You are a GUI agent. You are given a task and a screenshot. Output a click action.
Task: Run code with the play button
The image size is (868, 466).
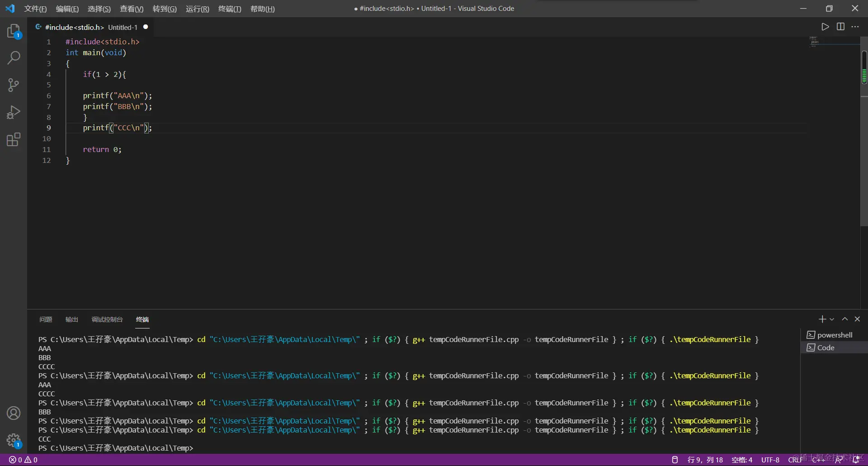825,27
